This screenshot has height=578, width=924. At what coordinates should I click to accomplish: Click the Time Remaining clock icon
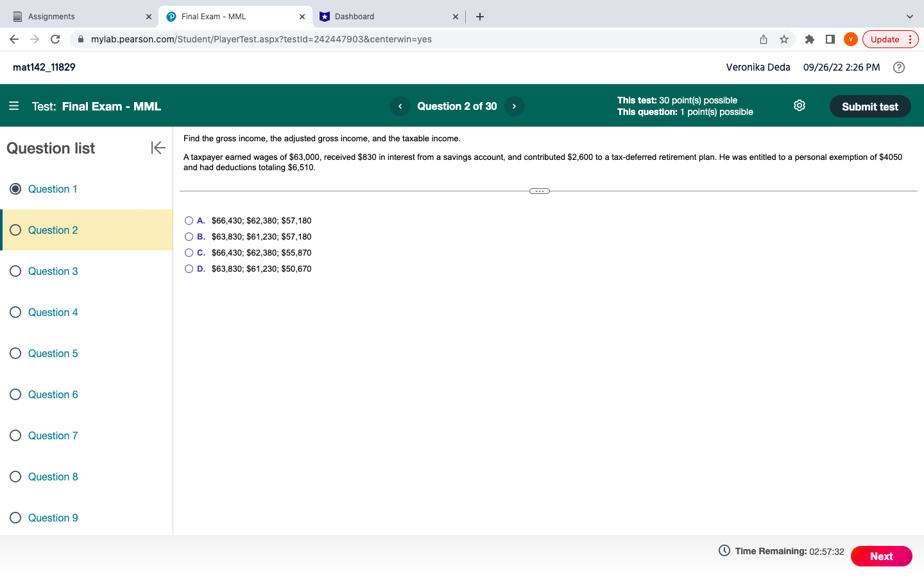(723, 550)
